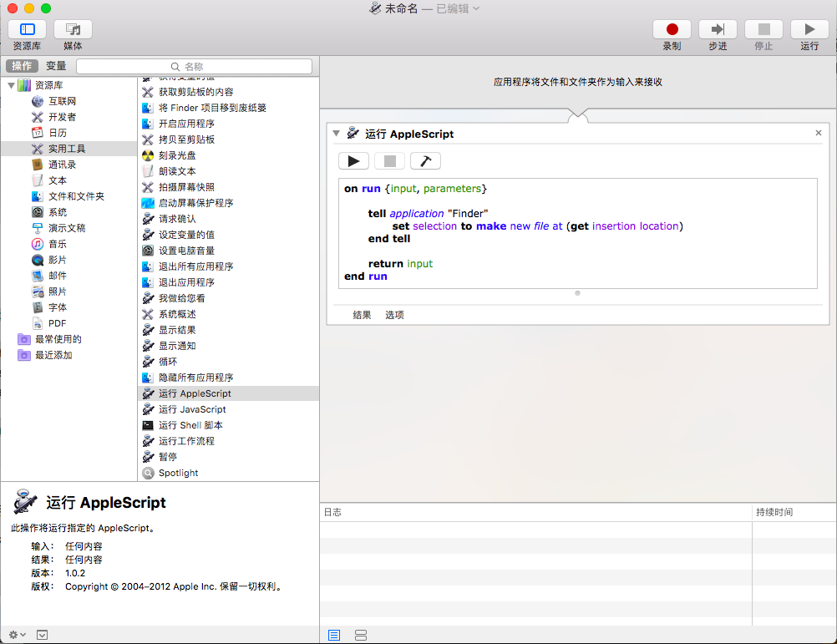Select the 启动屏幕保护程序 action

point(229,203)
